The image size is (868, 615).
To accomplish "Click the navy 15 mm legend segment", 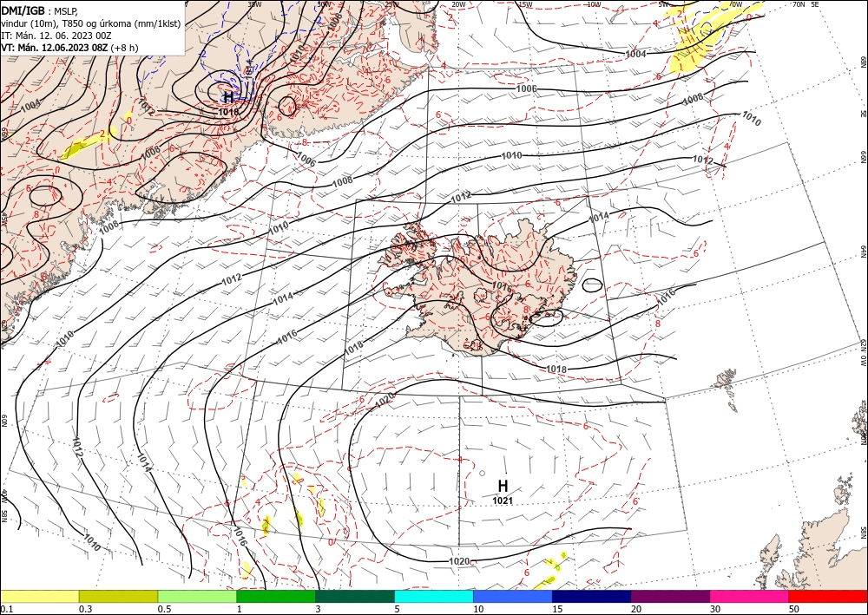I will [x=592, y=596].
